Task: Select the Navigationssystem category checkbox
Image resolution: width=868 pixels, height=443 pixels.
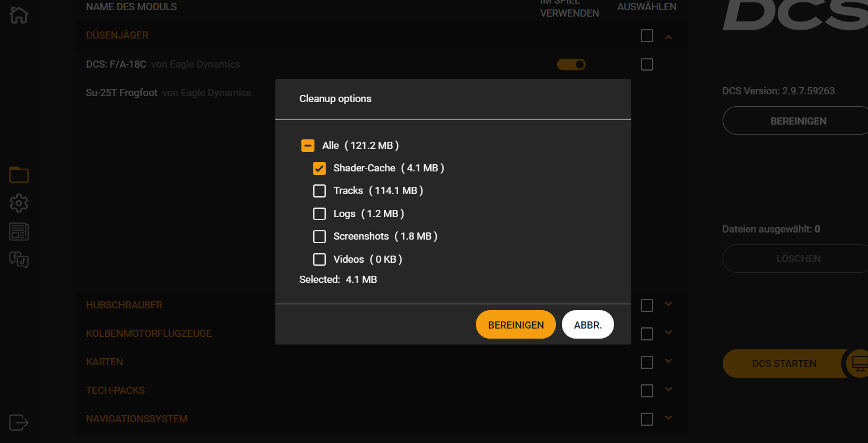Action: click(647, 419)
